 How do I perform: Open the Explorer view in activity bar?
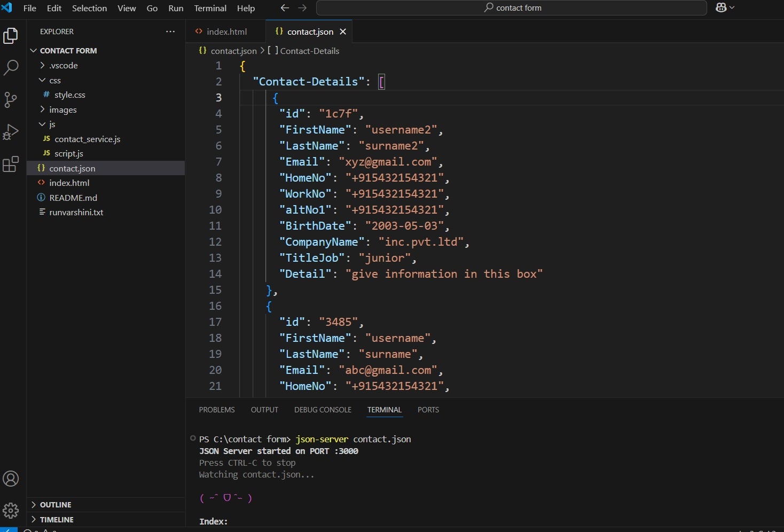pos(11,36)
